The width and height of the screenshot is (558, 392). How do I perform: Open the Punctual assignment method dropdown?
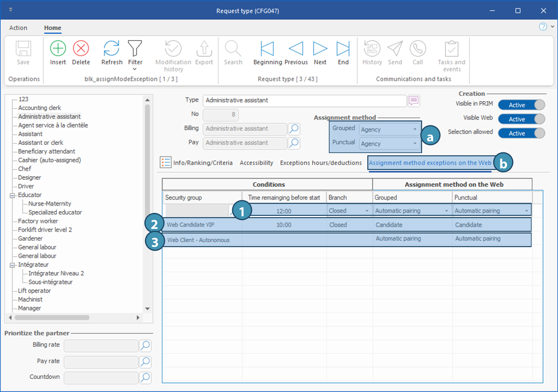pyautogui.click(x=415, y=144)
